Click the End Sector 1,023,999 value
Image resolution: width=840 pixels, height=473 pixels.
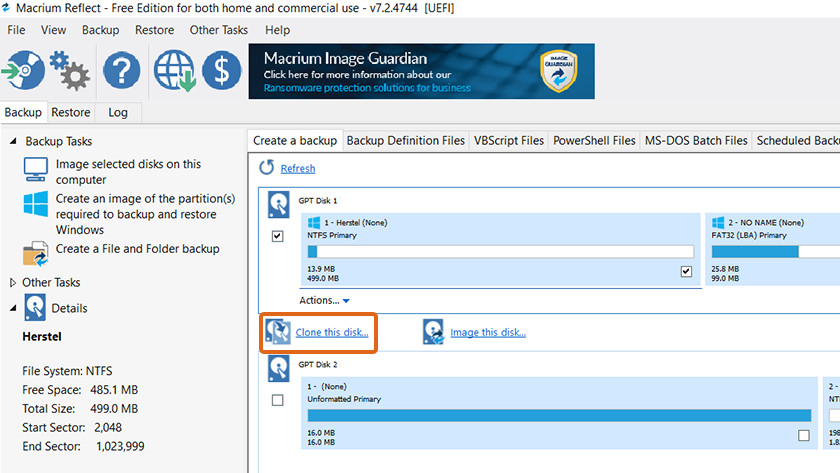(120, 446)
